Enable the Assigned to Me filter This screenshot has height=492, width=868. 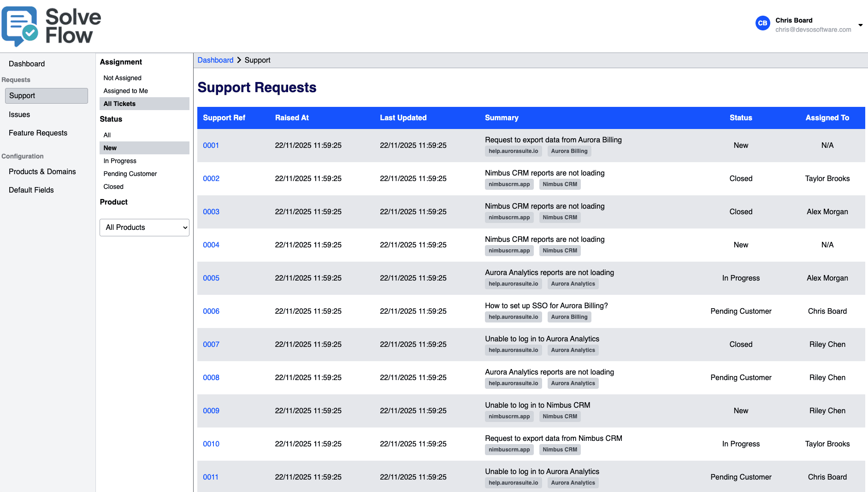[125, 90]
